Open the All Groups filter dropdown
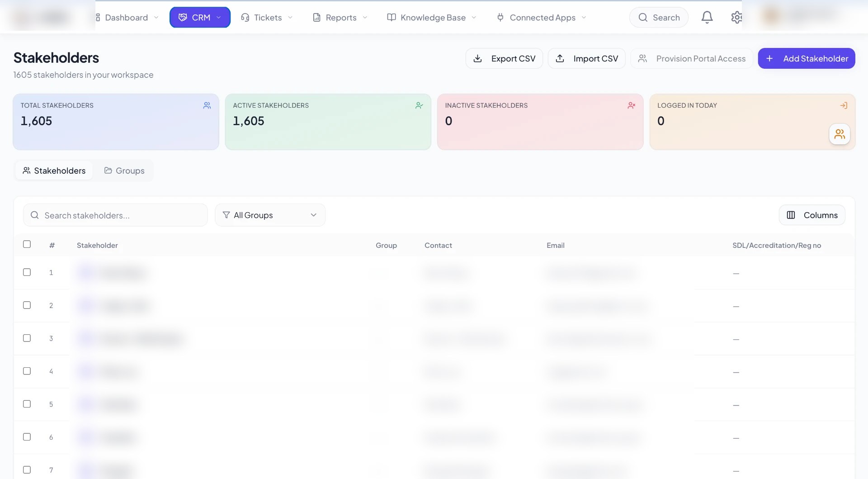Viewport: 868px width, 479px height. click(270, 215)
